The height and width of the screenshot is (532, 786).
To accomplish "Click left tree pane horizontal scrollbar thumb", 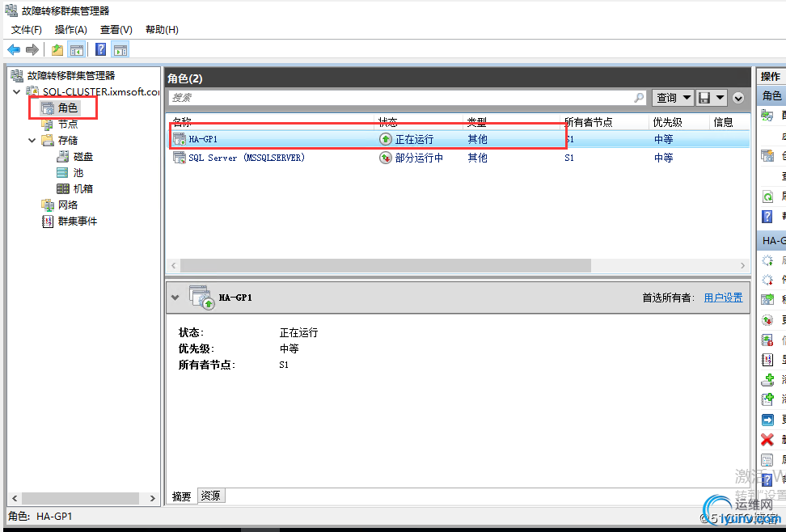I will click(x=80, y=498).
